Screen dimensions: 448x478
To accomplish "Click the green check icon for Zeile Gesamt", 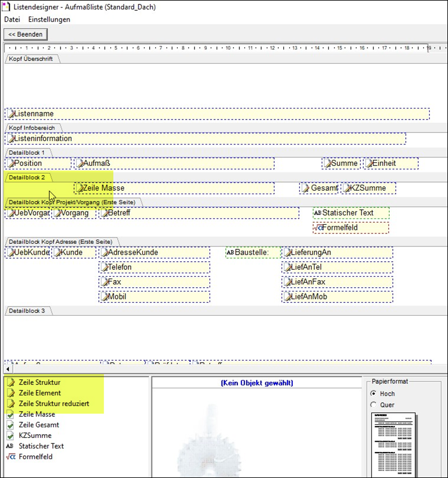I will click(x=10, y=425).
